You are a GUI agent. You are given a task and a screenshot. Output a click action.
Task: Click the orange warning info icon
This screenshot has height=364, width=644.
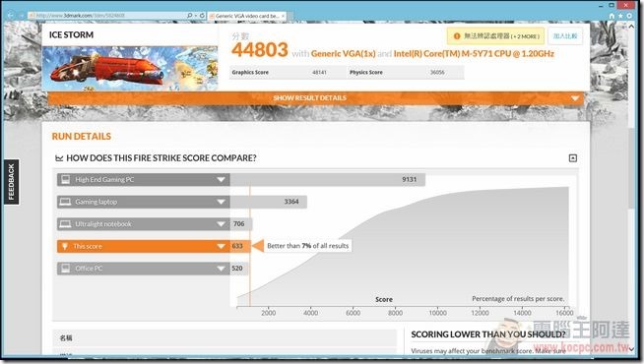[x=456, y=36]
